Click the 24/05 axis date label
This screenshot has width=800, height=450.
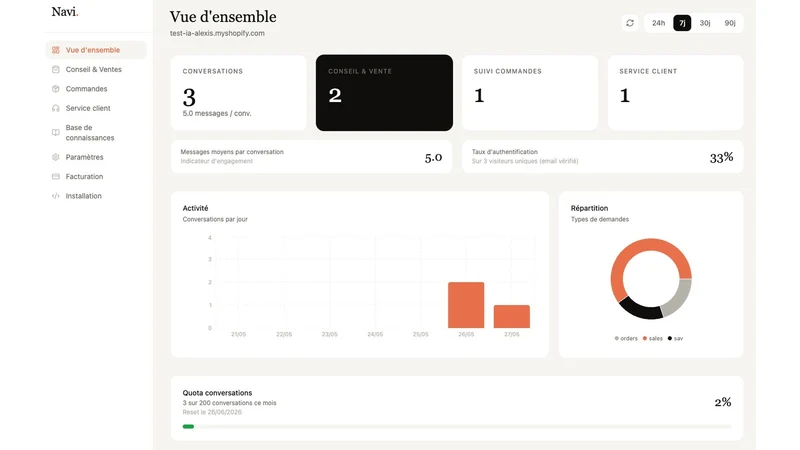(375, 334)
